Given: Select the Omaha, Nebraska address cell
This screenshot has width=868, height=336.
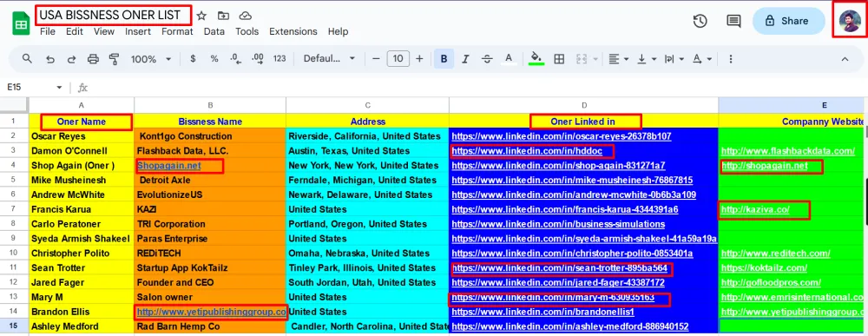Looking at the screenshot, I should click(367, 254).
